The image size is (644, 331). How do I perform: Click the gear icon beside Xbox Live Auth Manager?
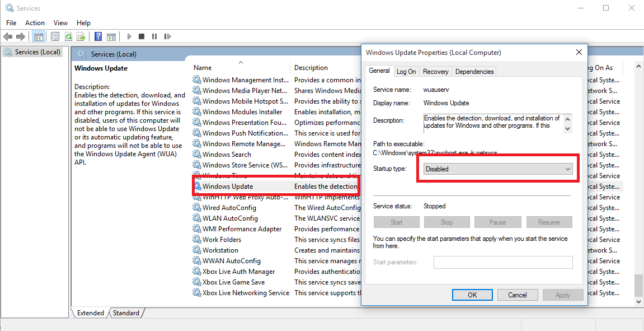(197, 272)
